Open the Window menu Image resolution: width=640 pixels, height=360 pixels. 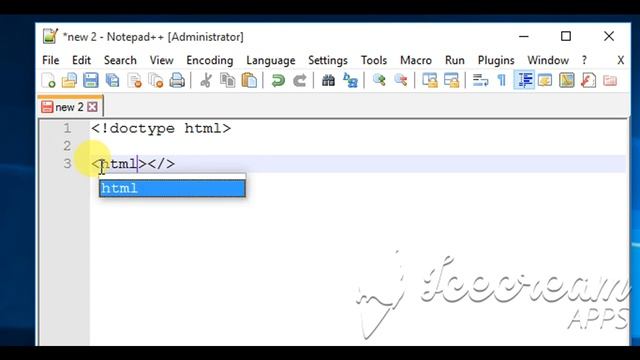pos(548,60)
